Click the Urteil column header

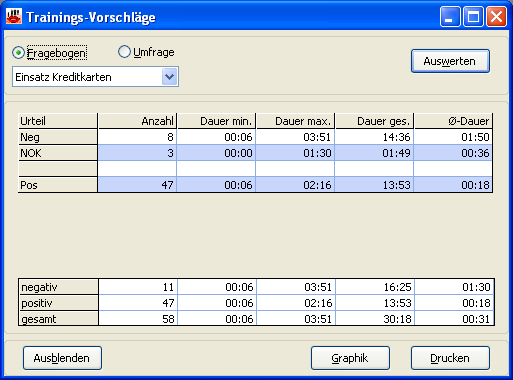[x=58, y=121]
